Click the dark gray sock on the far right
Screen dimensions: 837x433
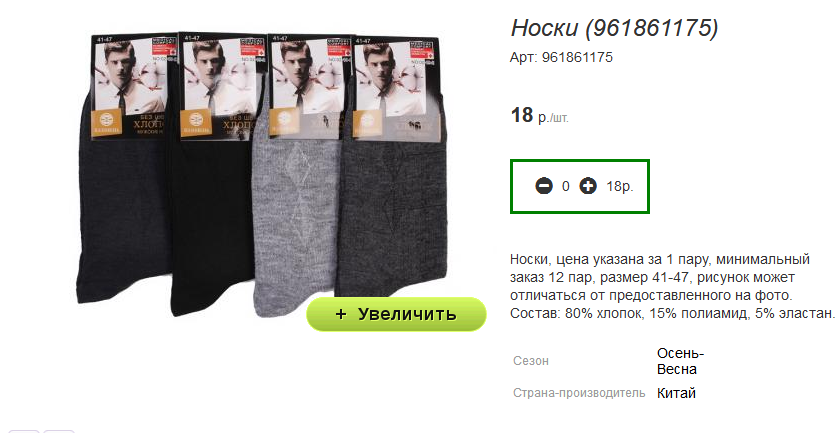click(392, 214)
